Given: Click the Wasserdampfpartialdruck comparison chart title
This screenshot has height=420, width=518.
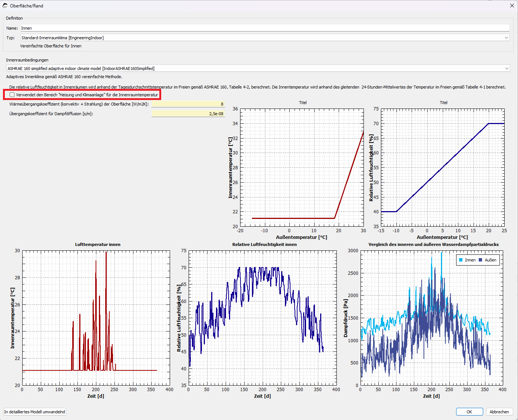Looking at the screenshot, I should 434,244.
